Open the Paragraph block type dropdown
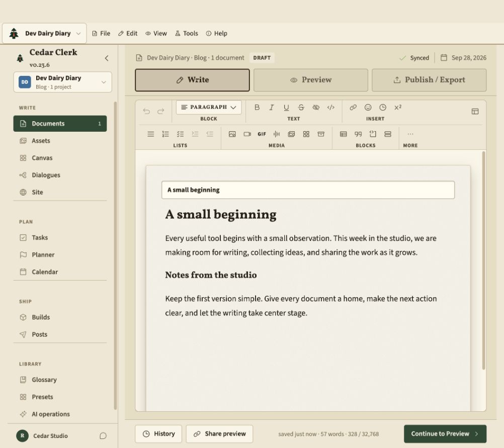The height and width of the screenshot is (448, 504). (x=209, y=107)
